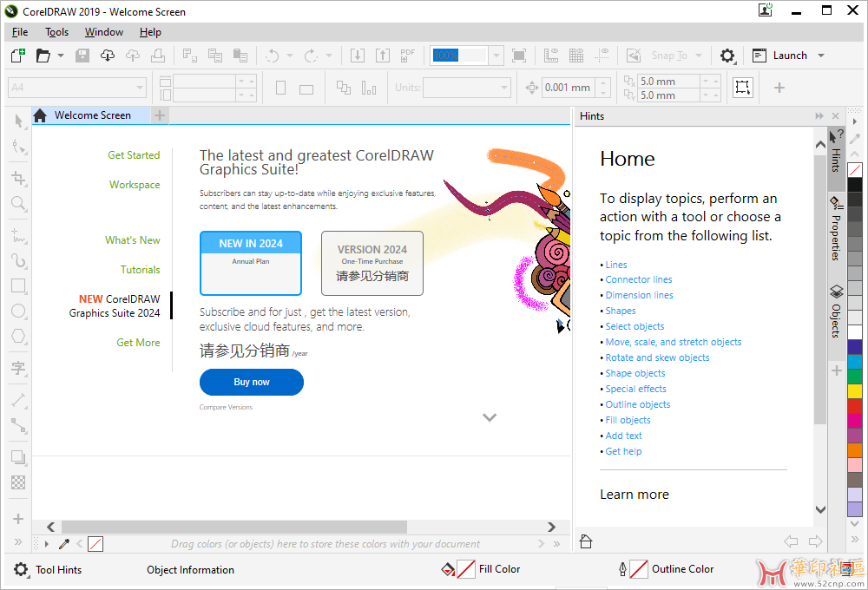Click the Welcome Screen home icon
The width and height of the screenshot is (868, 590).
pyautogui.click(x=40, y=115)
